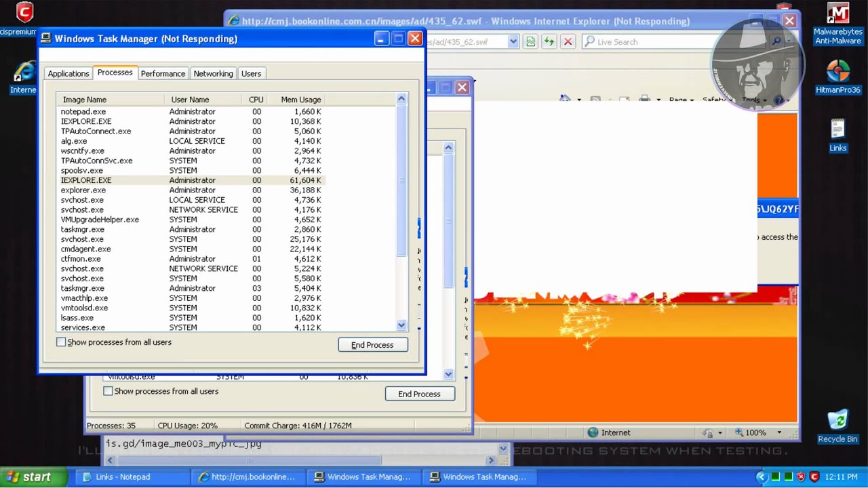This screenshot has height=488, width=868.
Task: Switch to the Applications tab
Action: (x=68, y=73)
